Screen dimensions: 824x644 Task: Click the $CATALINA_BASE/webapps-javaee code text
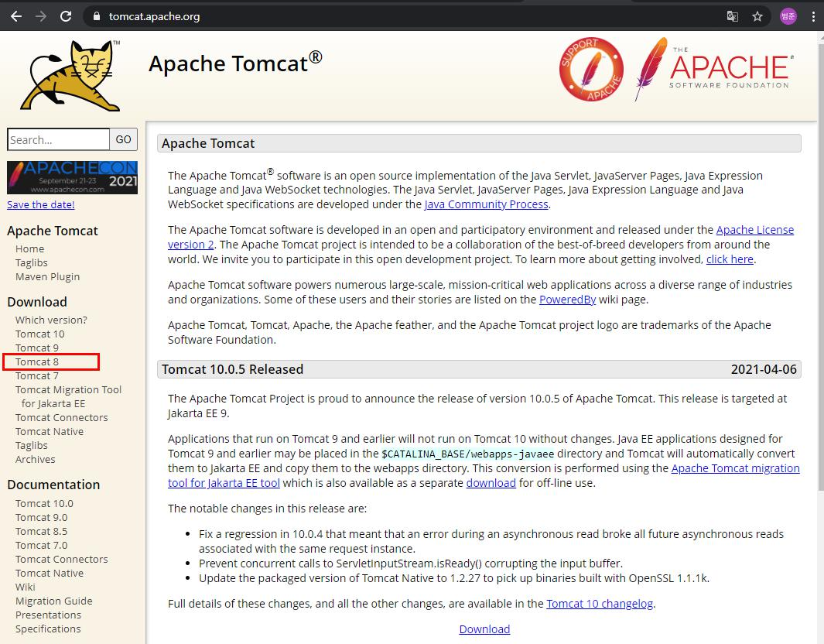[x=467, y=454]
